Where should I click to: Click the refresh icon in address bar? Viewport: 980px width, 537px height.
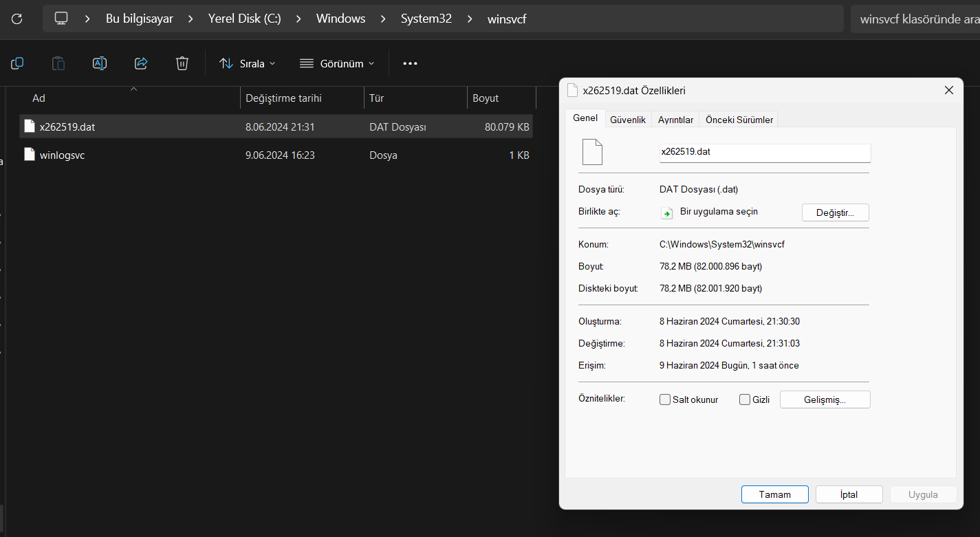point(17,19)
